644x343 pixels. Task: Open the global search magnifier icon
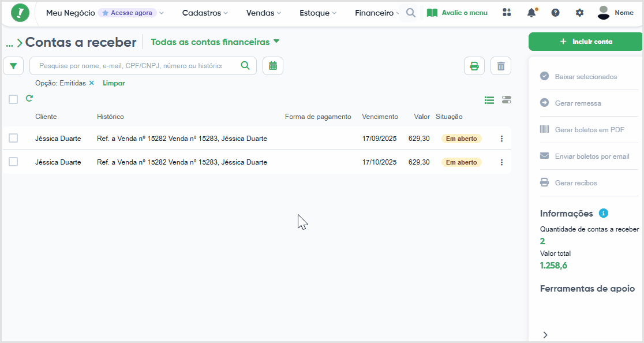pyautogui.click(x=410, y=13)
